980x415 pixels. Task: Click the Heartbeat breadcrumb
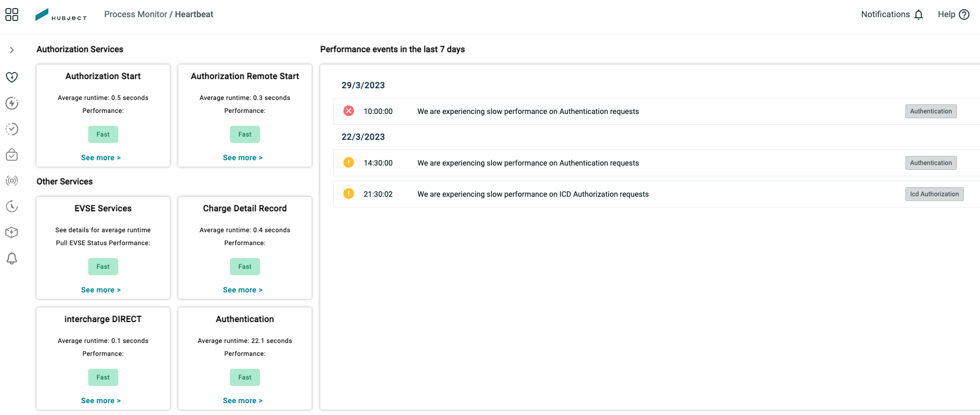[x=194, y=15]
